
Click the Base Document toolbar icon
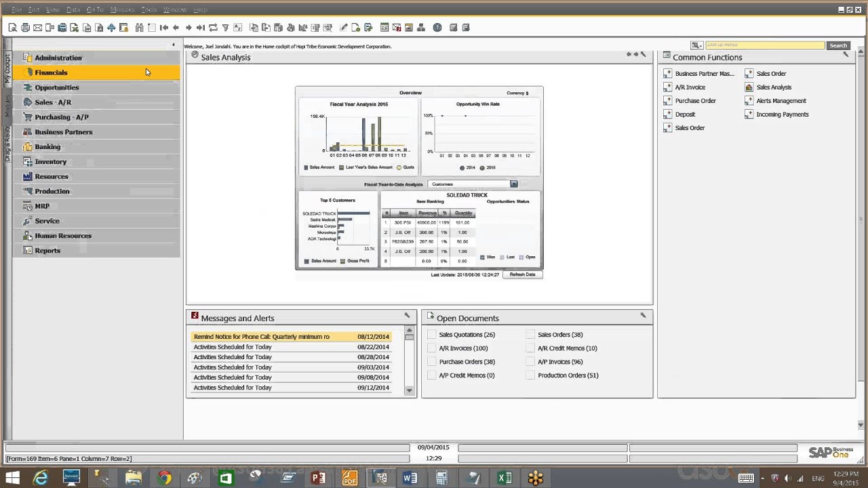tap(254, 28)
